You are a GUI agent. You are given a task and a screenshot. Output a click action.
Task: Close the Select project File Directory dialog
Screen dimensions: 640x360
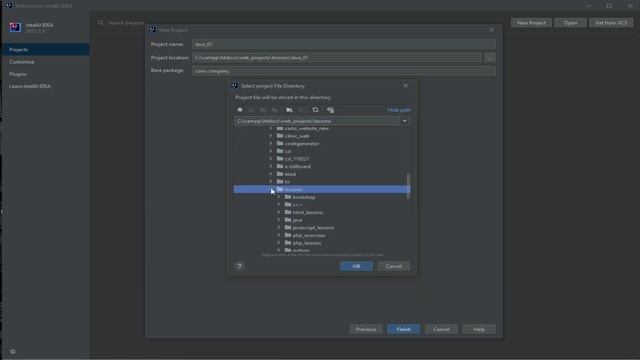click(x=405, y=86)
